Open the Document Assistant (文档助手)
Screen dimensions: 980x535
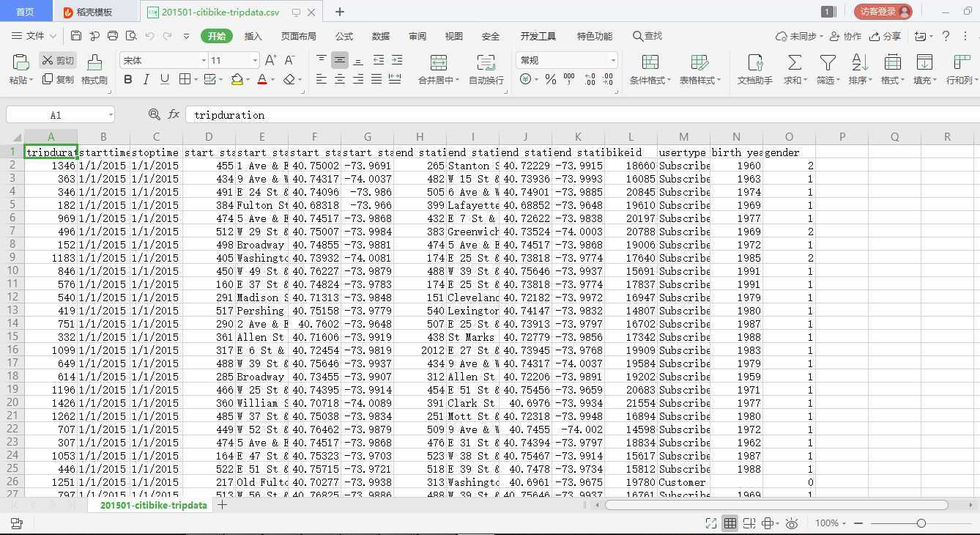pyautogui.click(x=755, y=70)
